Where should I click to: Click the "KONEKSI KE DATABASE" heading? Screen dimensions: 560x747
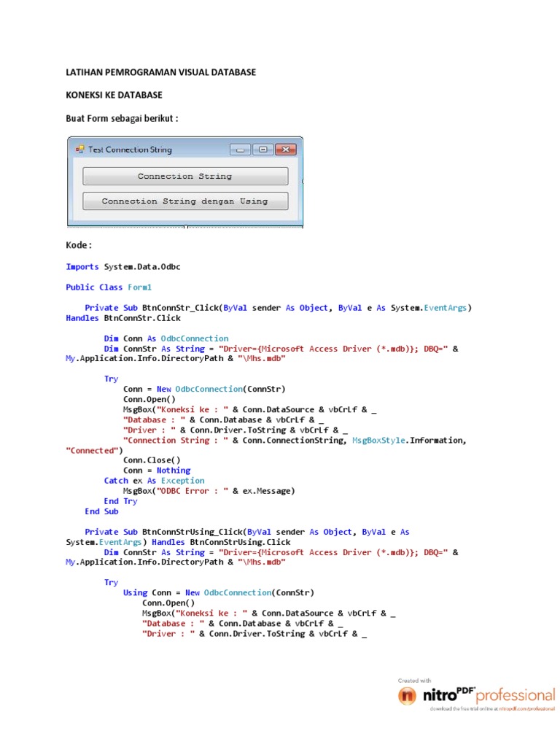pyautogui.click(x=114, y=96)
